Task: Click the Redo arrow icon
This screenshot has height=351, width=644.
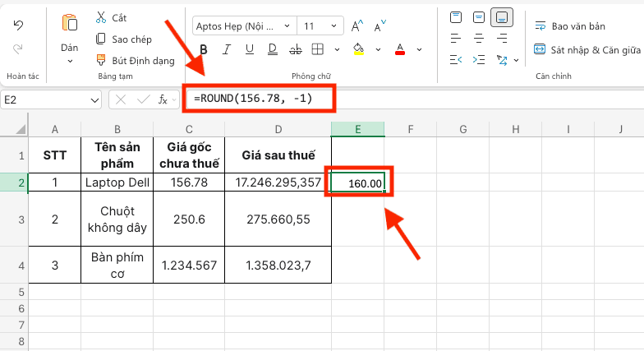Action: (x=18, y=49)
